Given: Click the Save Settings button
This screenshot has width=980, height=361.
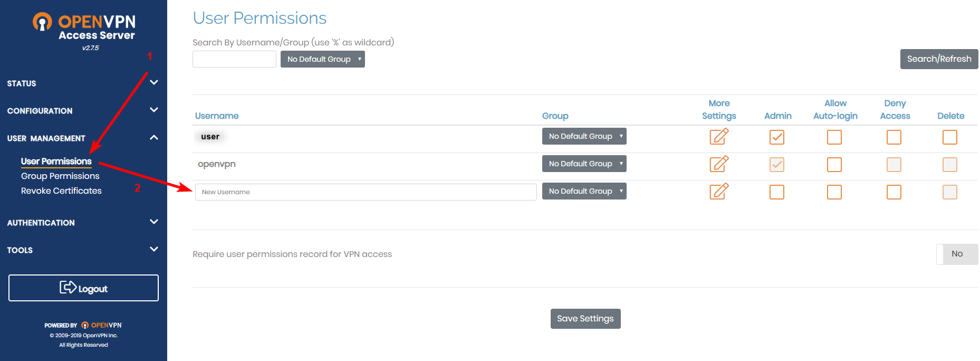Looking at the screenshot, I should (x=585, y=319).
